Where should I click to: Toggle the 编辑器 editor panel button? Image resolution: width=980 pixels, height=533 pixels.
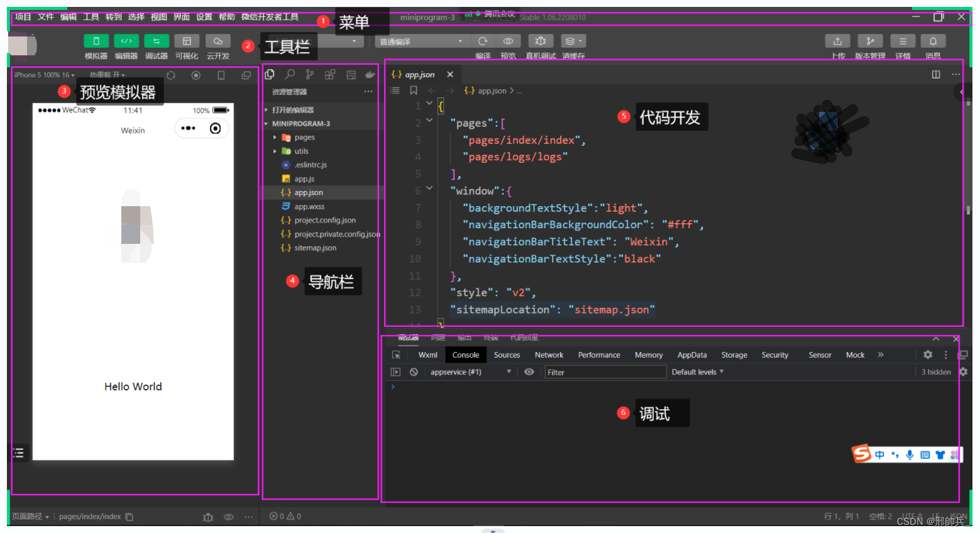[x=126, y=41]
